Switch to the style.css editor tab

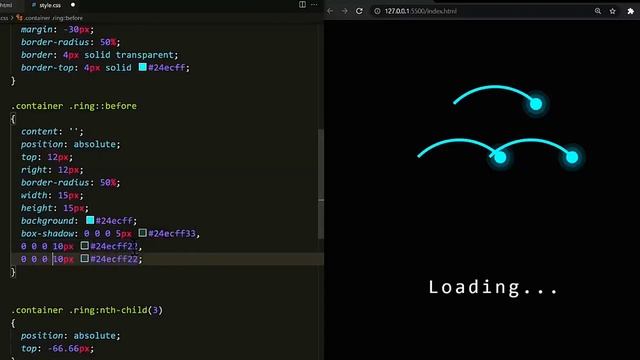50,5
